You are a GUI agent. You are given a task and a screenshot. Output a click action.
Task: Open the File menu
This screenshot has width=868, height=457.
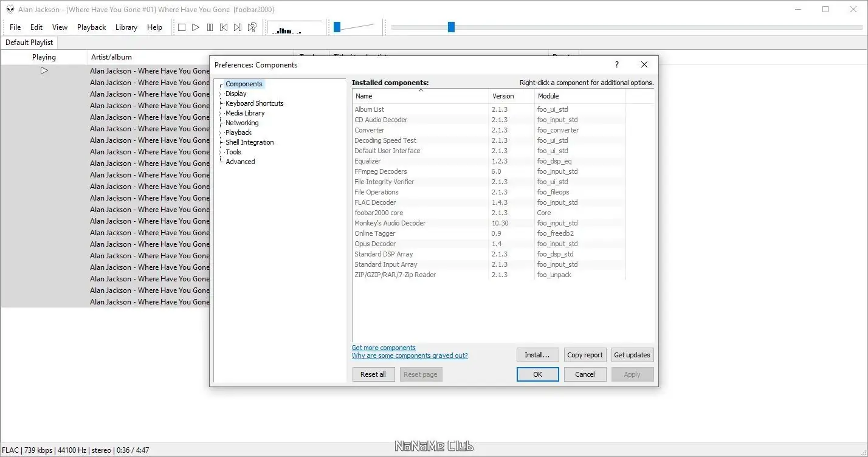(15, 27)
